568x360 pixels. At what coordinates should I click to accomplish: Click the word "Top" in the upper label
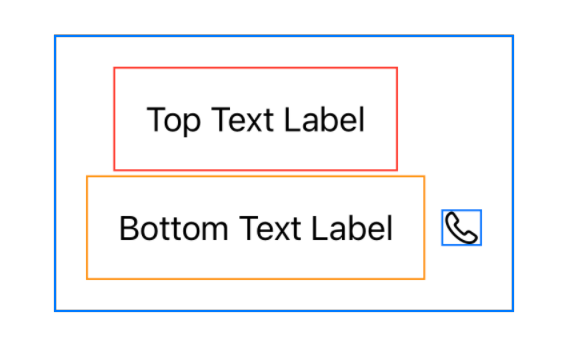[173, 121]
